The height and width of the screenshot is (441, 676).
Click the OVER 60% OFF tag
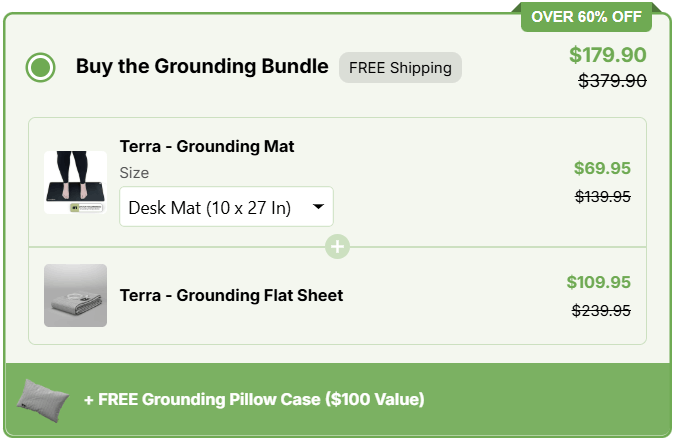(x=586, y=16)
